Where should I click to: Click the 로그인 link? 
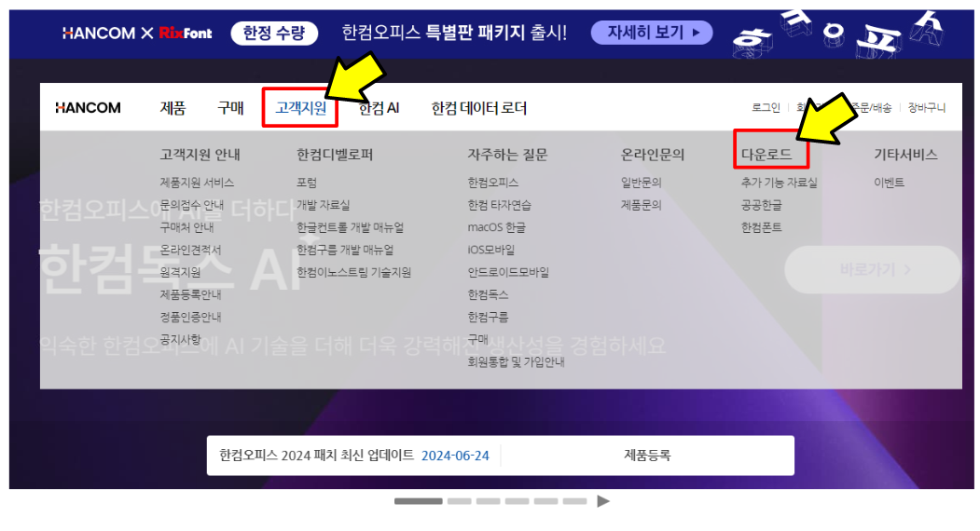[766, 107]
